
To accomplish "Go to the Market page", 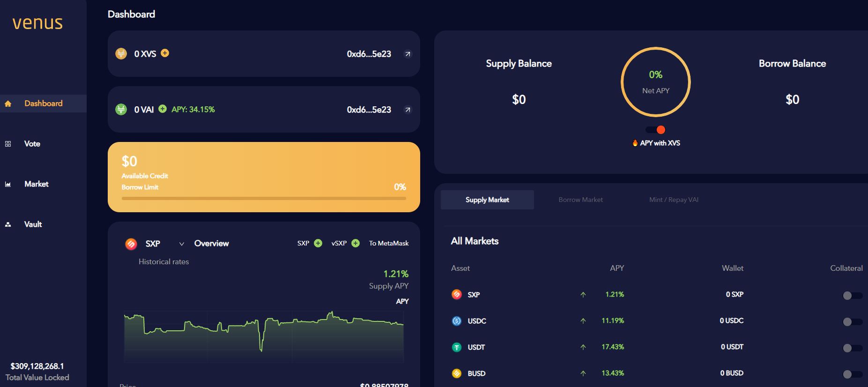I will pyautogui.click(x=37, y=184).
